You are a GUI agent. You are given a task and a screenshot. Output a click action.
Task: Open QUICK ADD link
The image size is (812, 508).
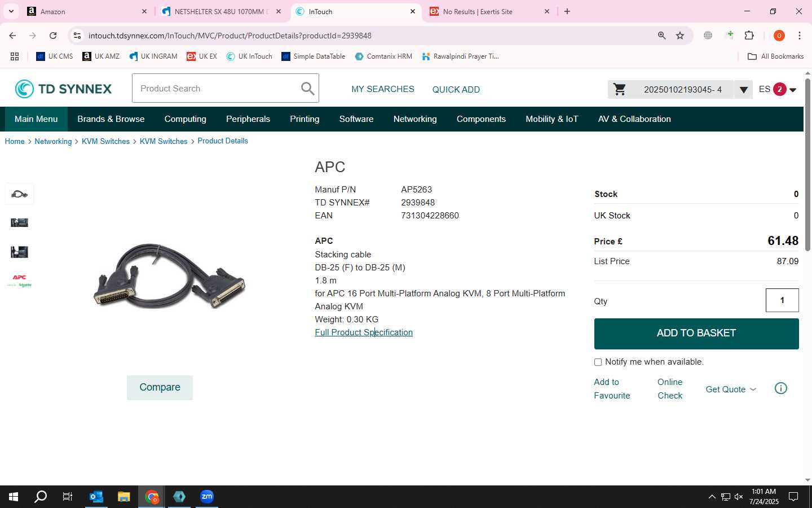[456, 90]
